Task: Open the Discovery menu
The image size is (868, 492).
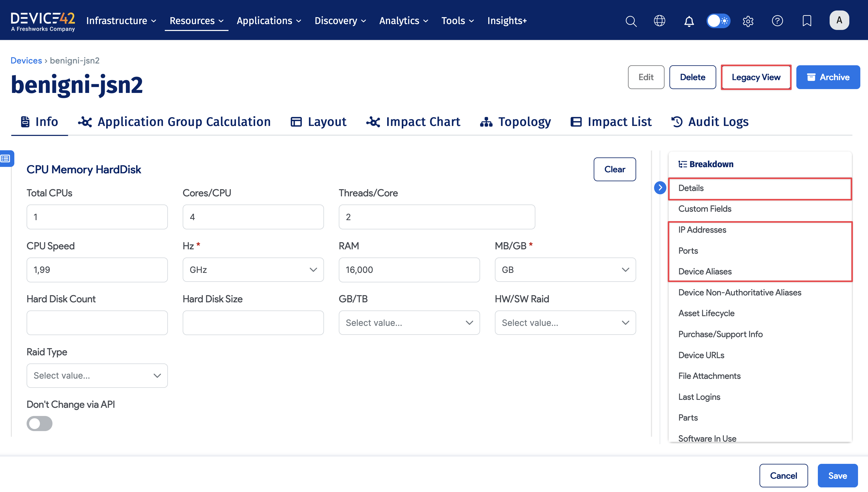Action: click(x=340, y=21)
